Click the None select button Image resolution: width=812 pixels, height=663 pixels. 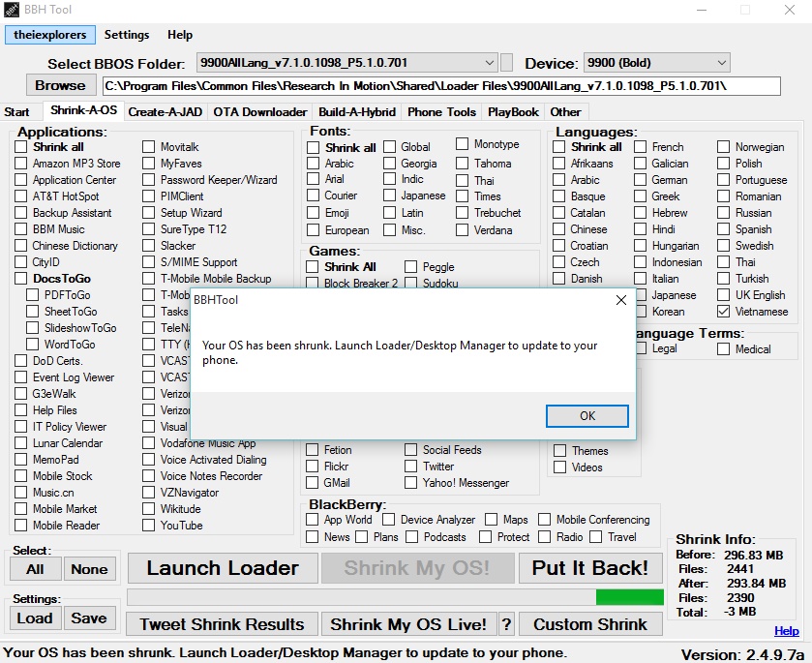(90, 569)
